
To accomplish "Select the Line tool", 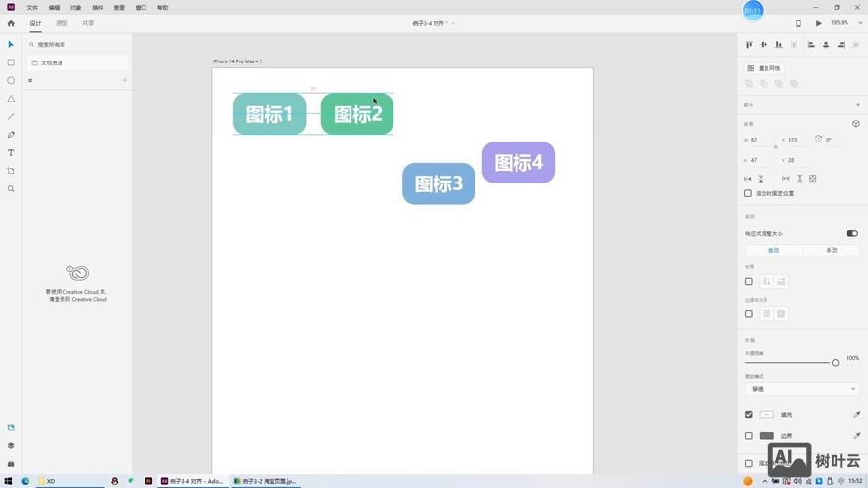I will click(11, 117).
